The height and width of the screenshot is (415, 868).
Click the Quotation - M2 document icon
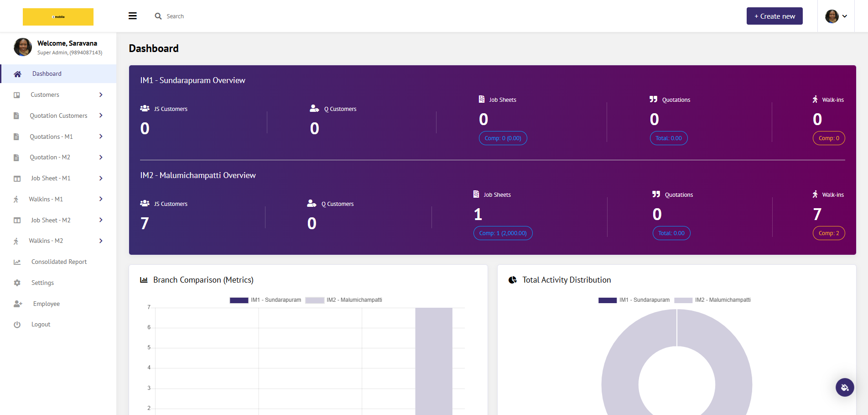(16, 158)
